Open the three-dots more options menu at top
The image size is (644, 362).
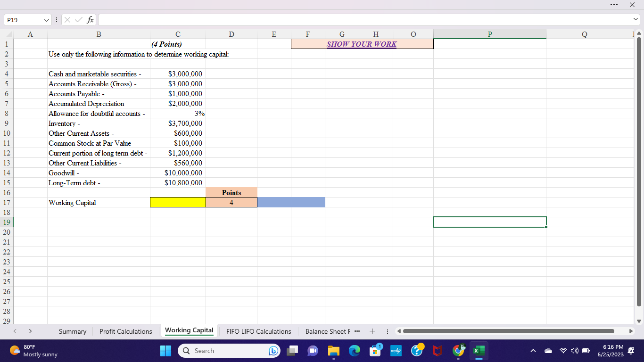click(613, 5)
